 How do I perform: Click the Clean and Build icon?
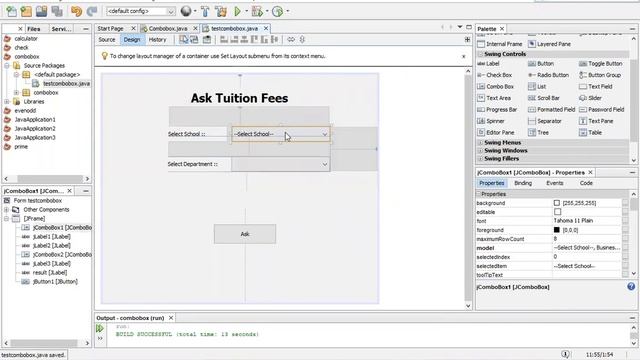[221, 11]
